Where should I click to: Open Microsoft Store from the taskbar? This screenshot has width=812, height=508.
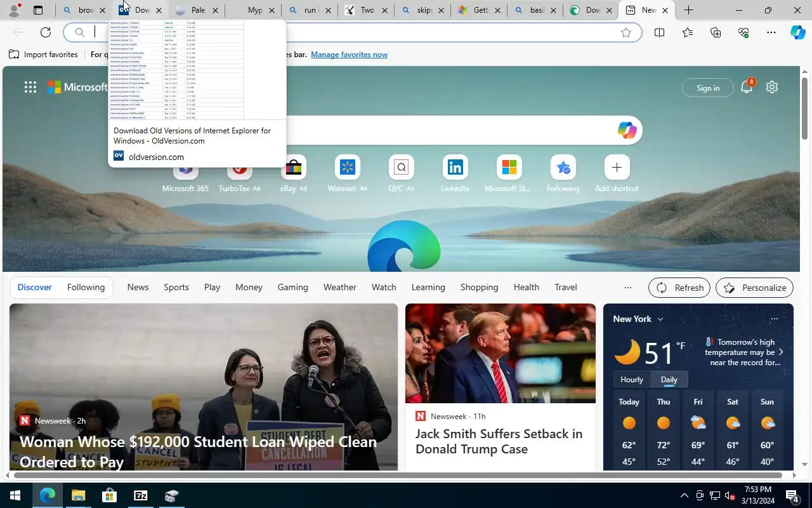click(109, 495)
